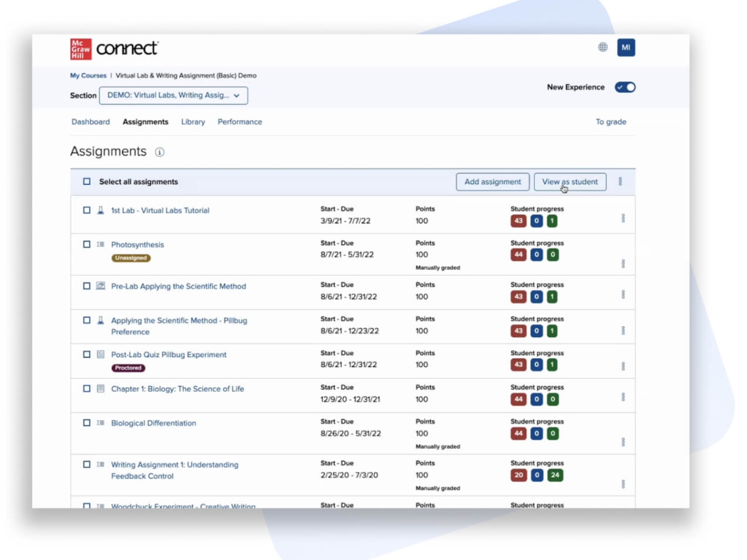Screen dimensions: 747x560
Task: Open Pre-Lab Applying the Scientific Method assignment
Action: [x=179, y=286]
